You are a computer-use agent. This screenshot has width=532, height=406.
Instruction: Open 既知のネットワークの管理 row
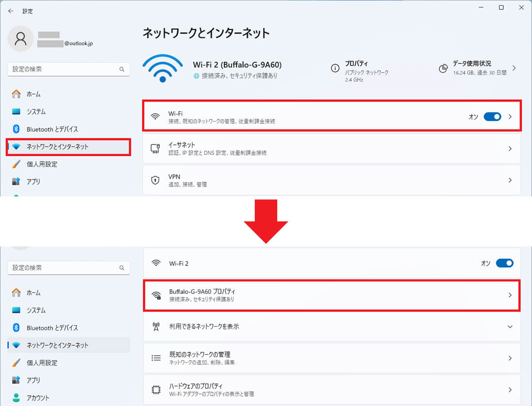[332, 358]
